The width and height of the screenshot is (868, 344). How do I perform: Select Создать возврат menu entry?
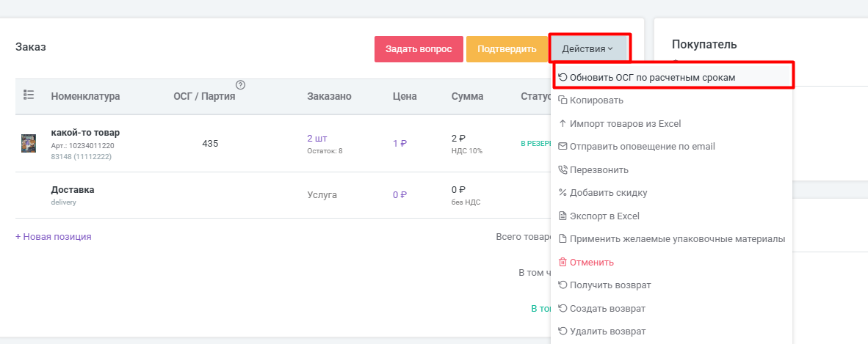[607, 308]
